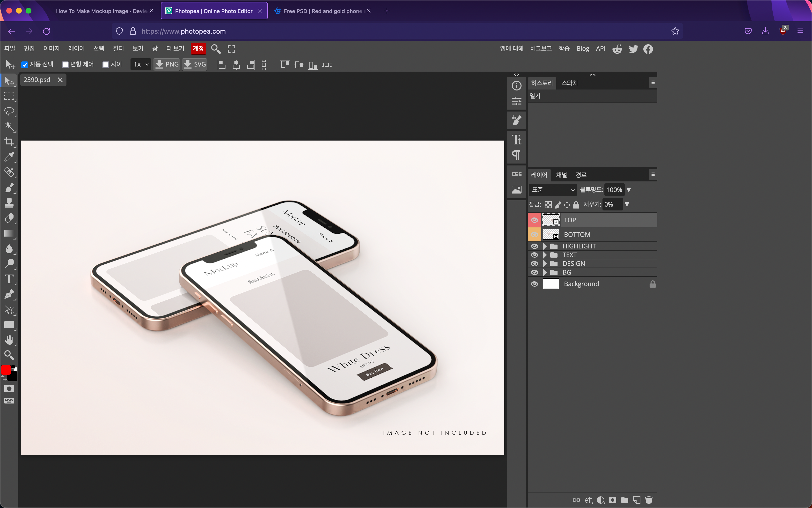Hide the TOP layer
The image size is (812, 508).
point(535,220)
